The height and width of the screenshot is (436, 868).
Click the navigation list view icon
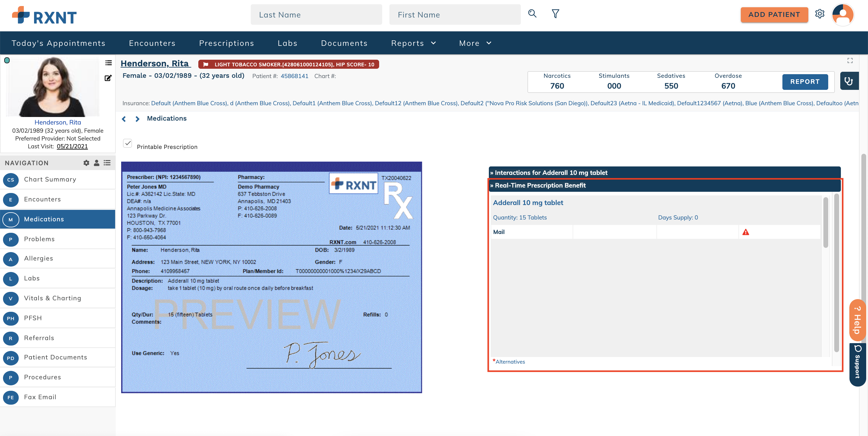click(107, 163)
